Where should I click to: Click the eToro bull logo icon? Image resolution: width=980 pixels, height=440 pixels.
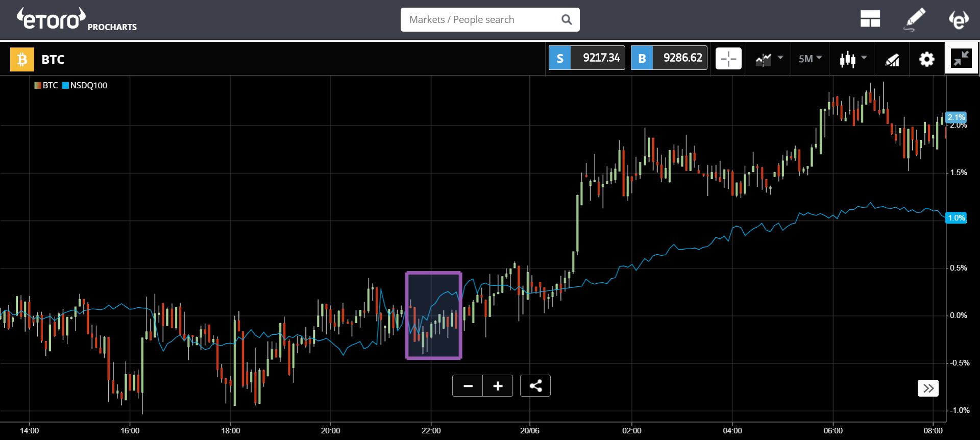point(959,19)
